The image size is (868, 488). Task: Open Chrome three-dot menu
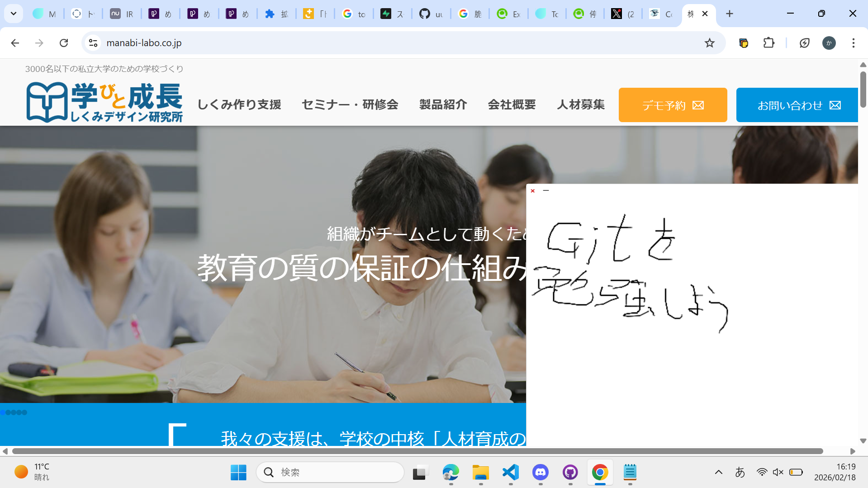(853, 43)
